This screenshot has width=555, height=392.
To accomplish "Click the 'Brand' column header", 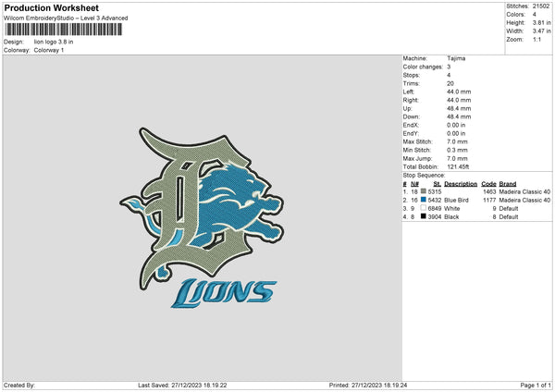I will pos(508,184).
